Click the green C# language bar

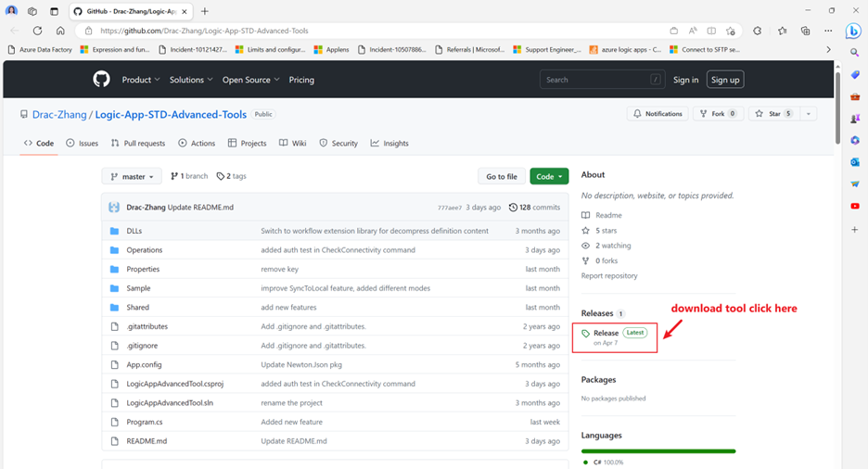point(658,451)
